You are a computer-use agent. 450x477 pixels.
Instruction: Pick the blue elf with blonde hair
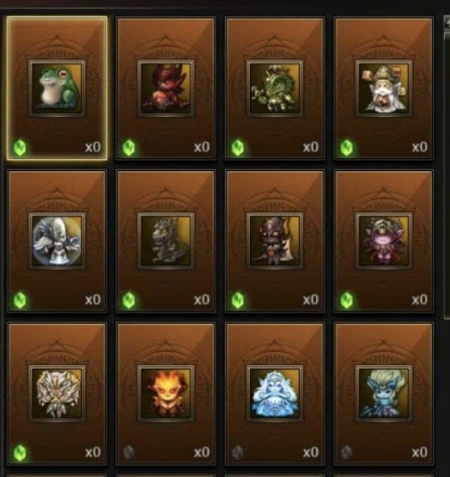click(384, 393)
